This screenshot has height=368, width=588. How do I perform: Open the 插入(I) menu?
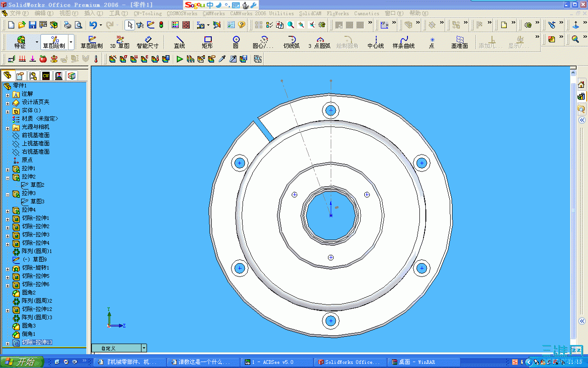click(94, 13)
